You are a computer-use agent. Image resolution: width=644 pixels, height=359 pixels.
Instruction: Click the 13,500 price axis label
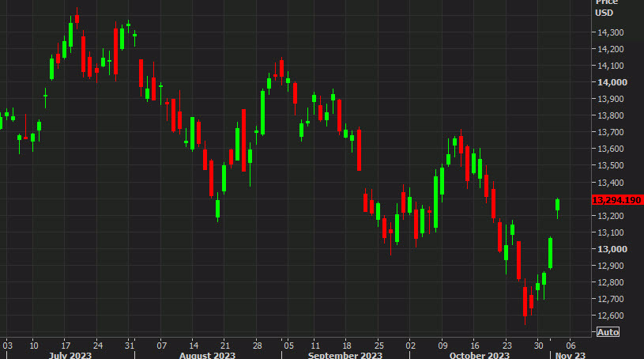click(x=610, y=166)
